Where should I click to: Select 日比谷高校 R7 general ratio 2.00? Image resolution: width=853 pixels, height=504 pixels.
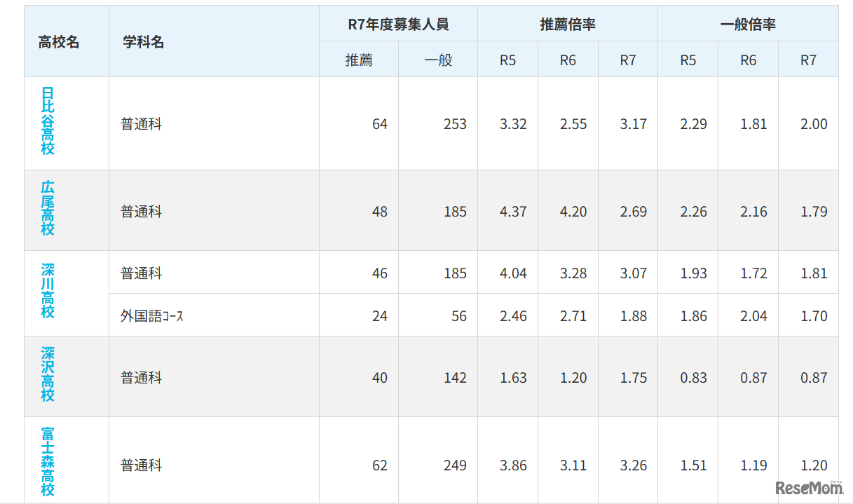pyautogui.click(x=814, y=124)
